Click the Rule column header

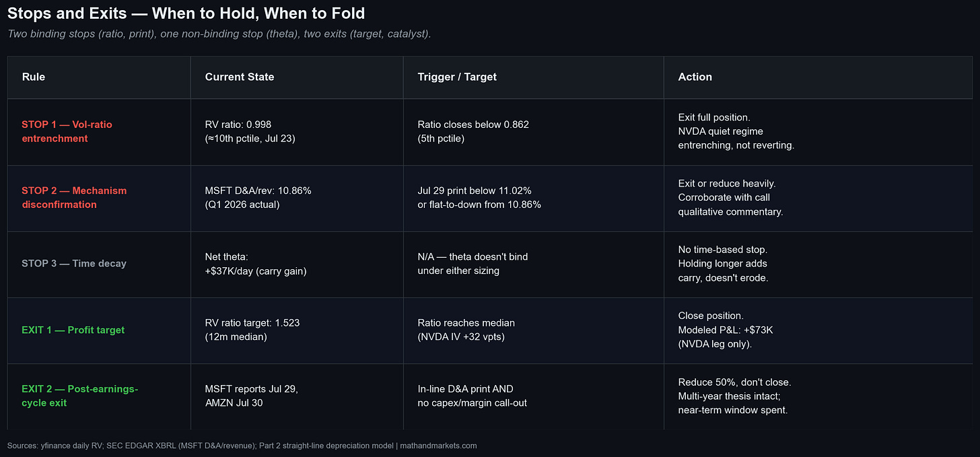(x=34, y=77)
